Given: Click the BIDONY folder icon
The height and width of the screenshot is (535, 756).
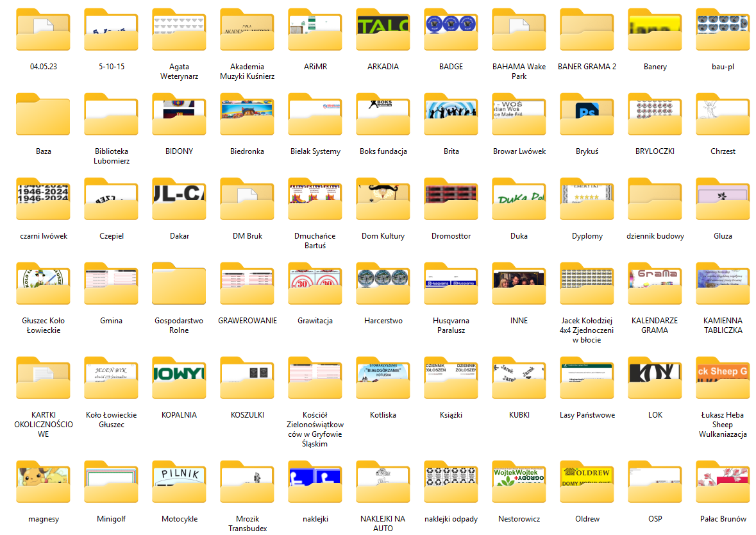Looking at the screenshot, I should (x=179, y=114).
